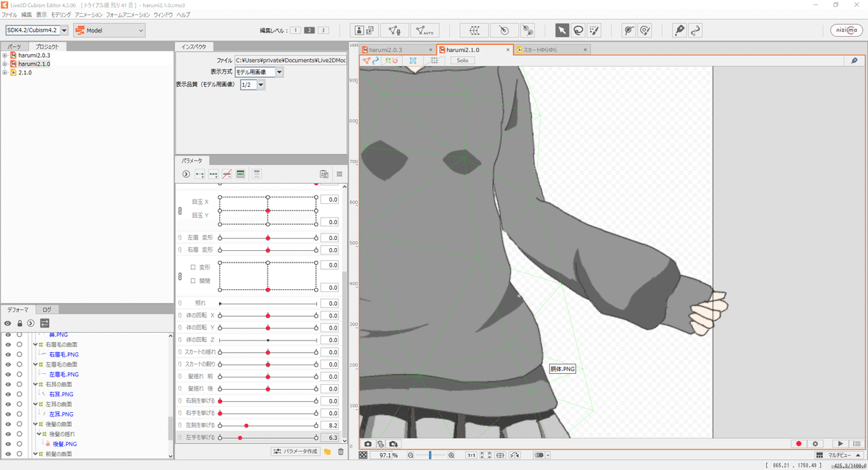
Task: Click the record button below canvas
Action: pos(799,443)
